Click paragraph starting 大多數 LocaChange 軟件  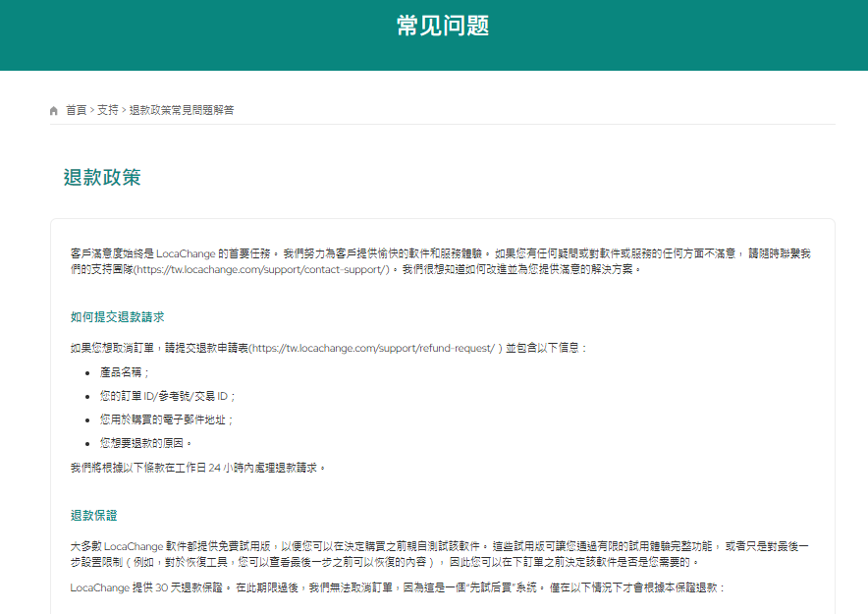tap(440, 554)
